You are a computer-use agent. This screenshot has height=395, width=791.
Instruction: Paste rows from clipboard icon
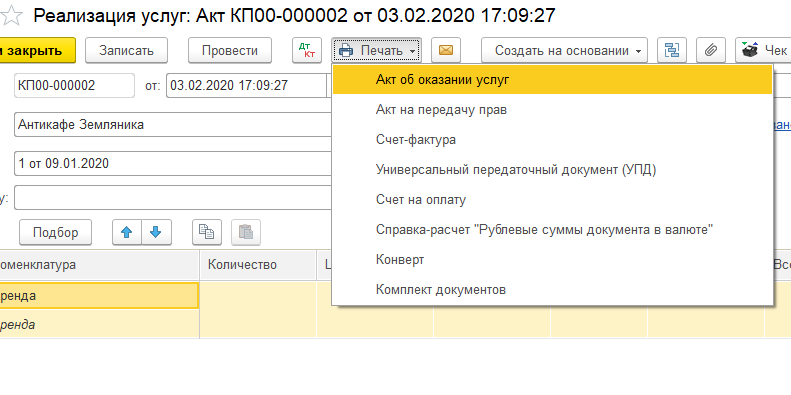246,232
